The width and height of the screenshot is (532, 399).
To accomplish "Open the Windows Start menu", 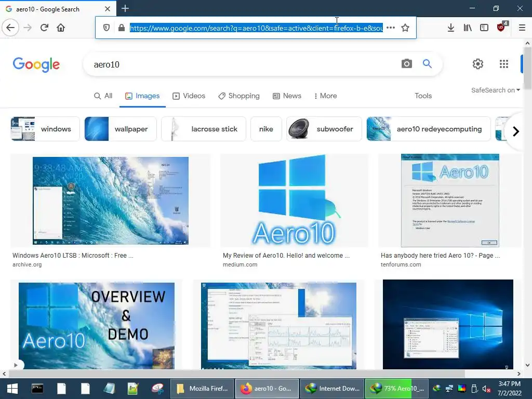I will [12, 389].
